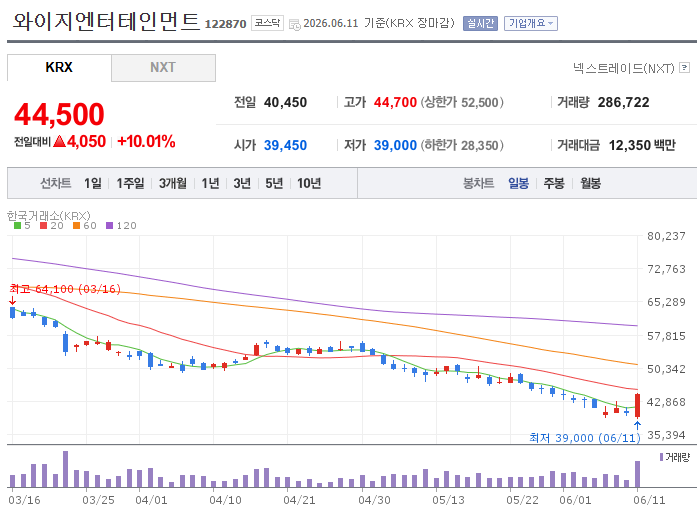Select the 1일 line chart period
The width and height of the screenshot is (697, 519).
tap(93, 183)
